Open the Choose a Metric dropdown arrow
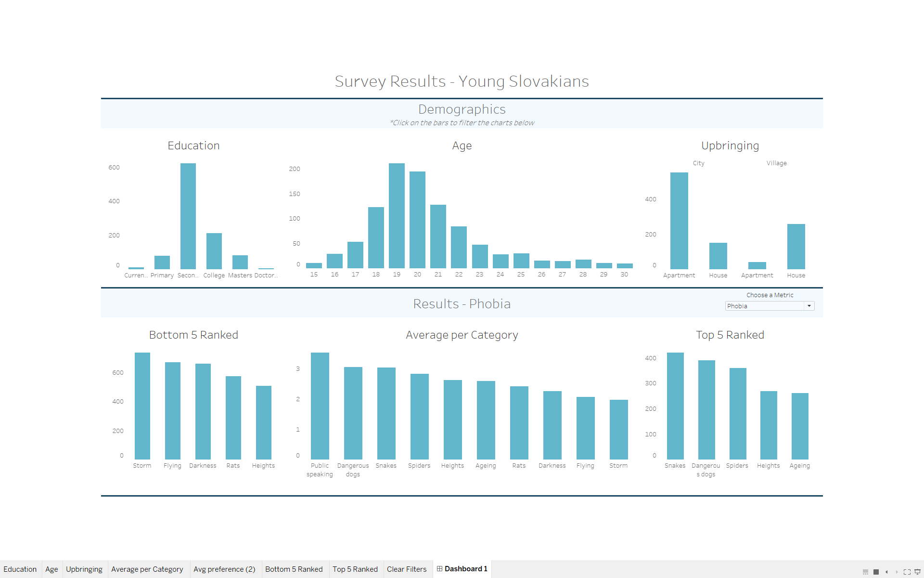This screenshot has width=924, height=578. [x=809, y=306]
